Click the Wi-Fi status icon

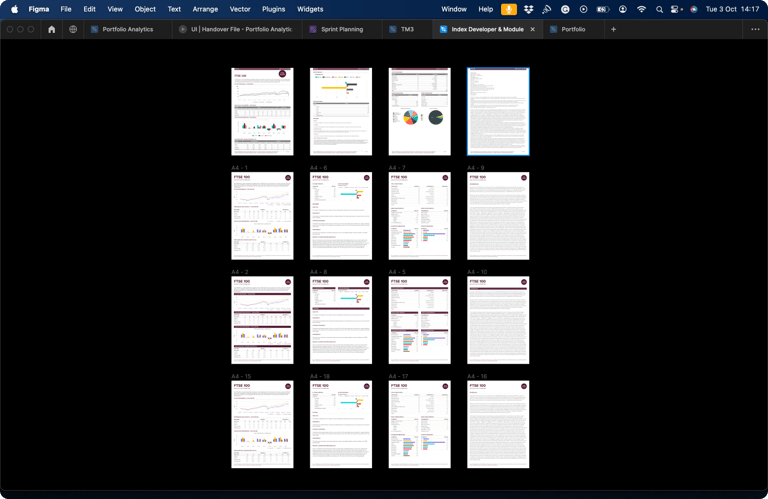tap(641, 9)
